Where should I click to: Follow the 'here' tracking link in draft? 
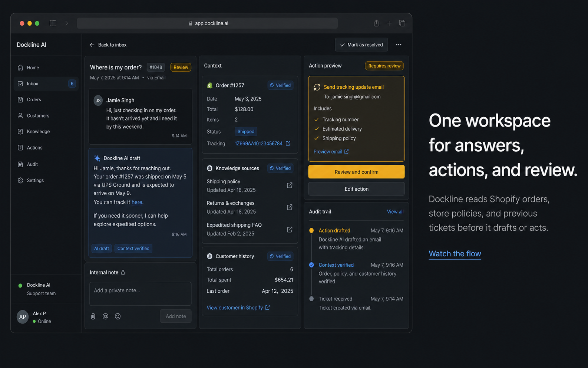(x=137, y=202)
